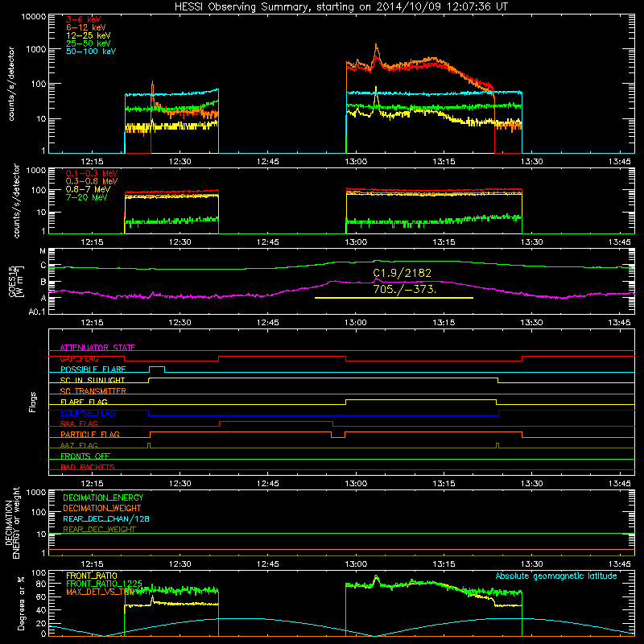Click the DECIMATION_ENERGY legend label
The image size is (644, 644).
(103, 497)
